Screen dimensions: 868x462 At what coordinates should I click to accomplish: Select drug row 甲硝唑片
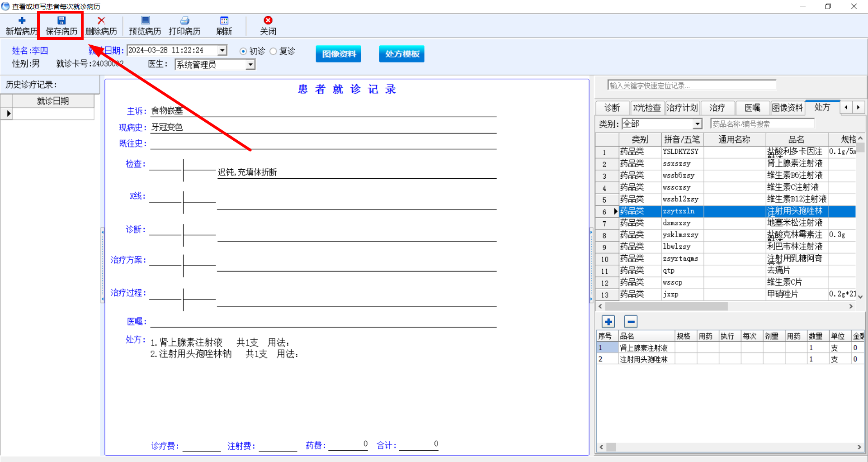(x=726, y=294)
